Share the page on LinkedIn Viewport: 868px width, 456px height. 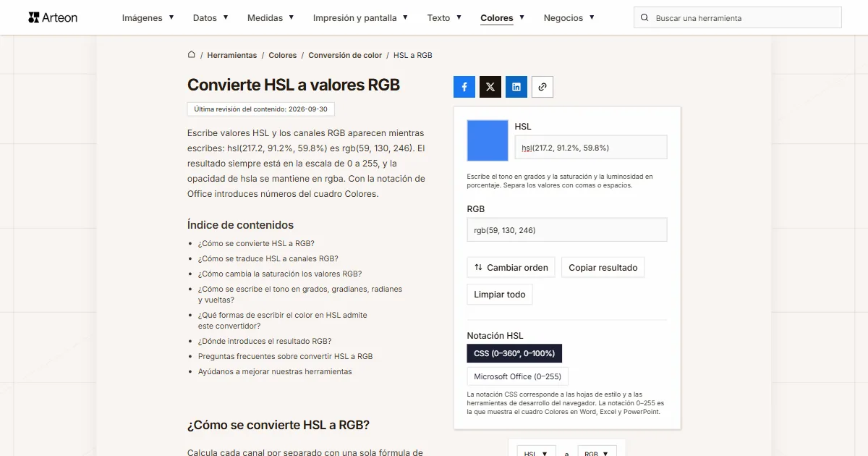(x=516, y=87)
